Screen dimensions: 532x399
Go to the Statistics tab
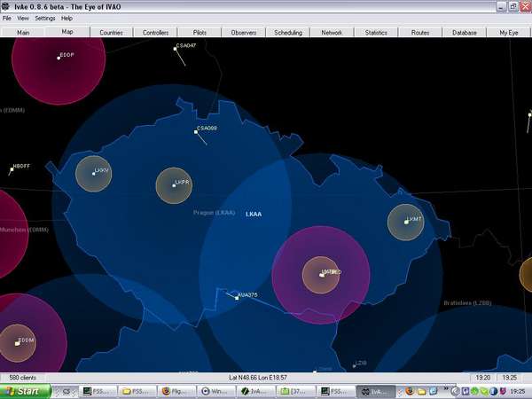tap(376, 32)
